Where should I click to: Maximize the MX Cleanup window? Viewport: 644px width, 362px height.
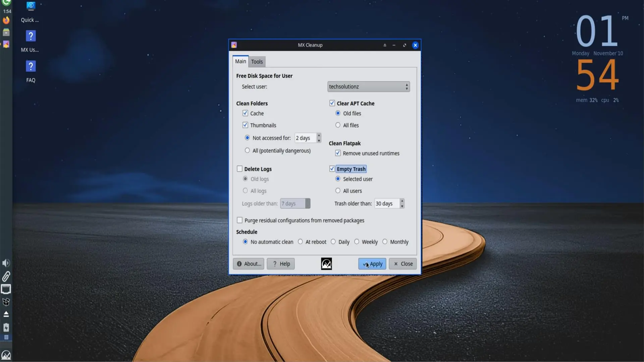point(405,45)
